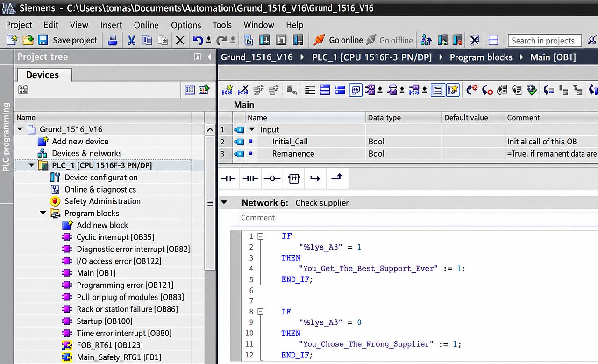Cut selection with the scissors icon
This screenshot has width=598, height=364.
(x=131, y=40)
